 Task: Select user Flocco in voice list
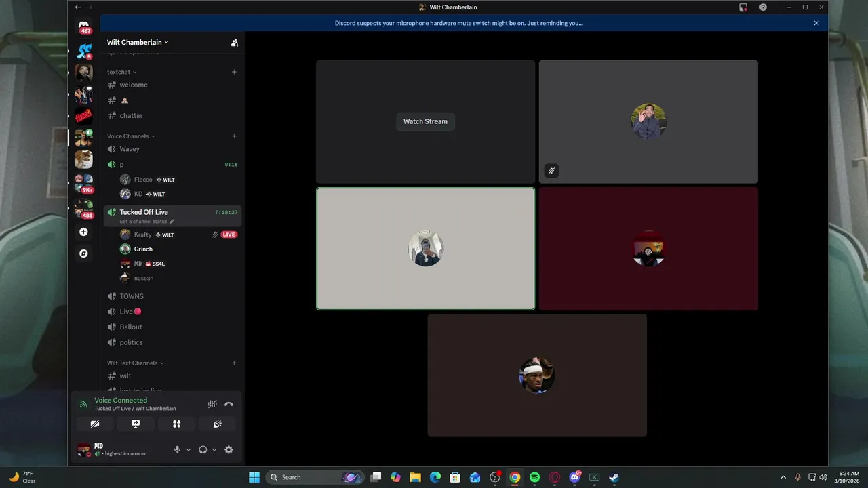(179, 180)
